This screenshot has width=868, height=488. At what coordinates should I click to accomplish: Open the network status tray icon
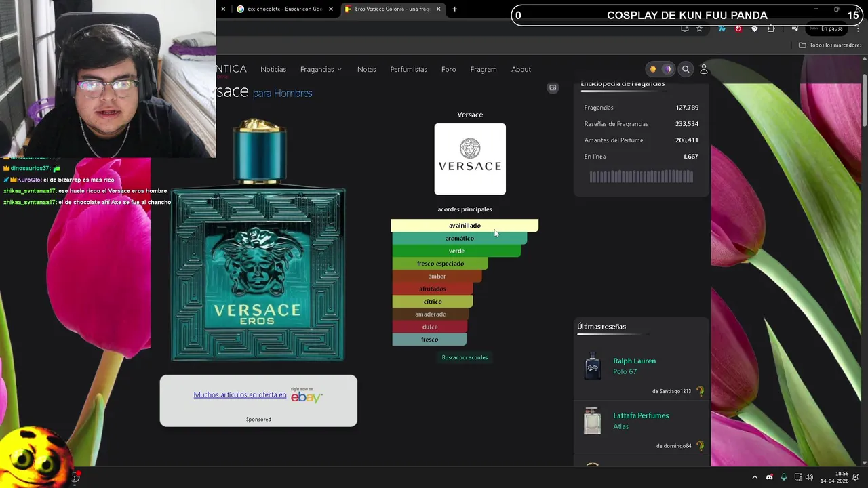pos(797,477)
